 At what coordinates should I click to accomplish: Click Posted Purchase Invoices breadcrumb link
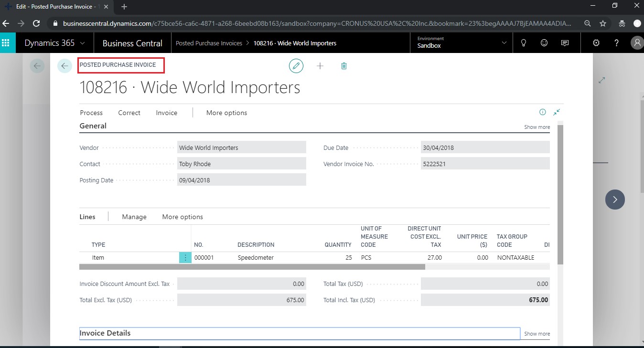[209, 43]
